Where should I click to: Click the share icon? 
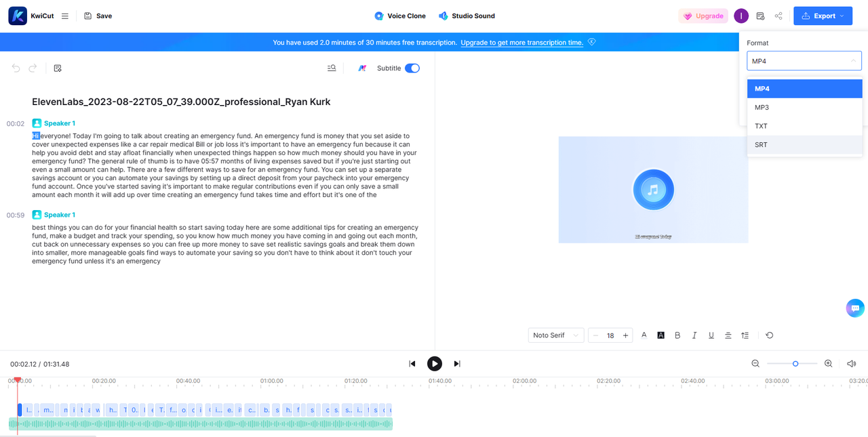778,16
